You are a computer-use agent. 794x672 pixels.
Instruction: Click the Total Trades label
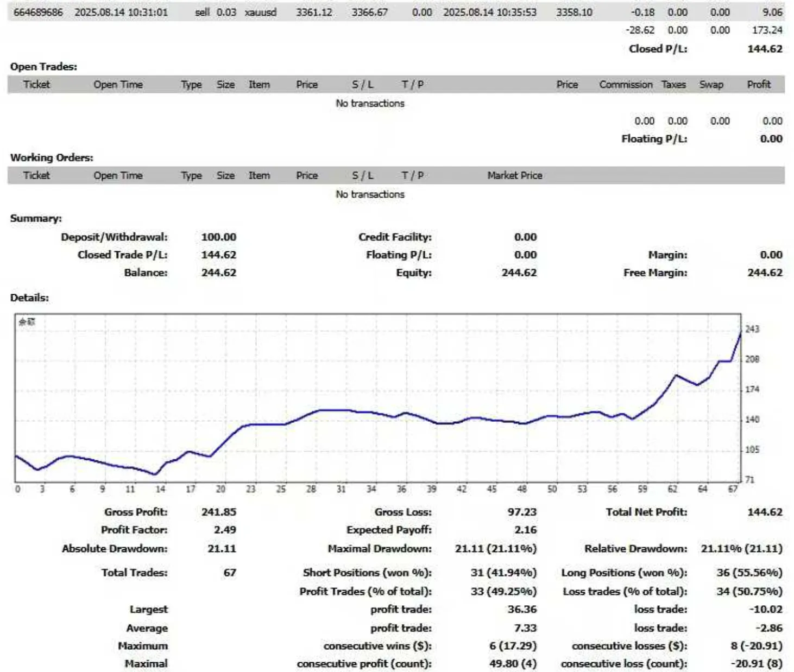point(134,573)
